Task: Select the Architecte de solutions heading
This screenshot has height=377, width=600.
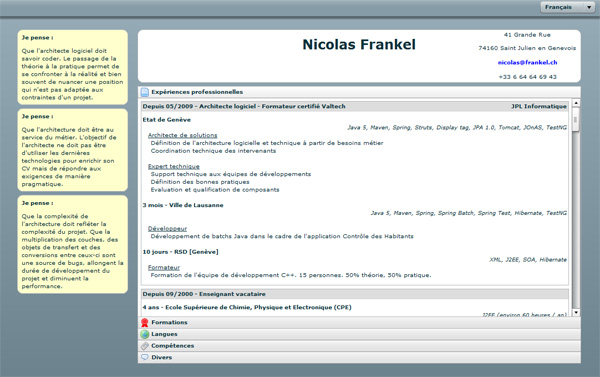Action: coord(183,135)
